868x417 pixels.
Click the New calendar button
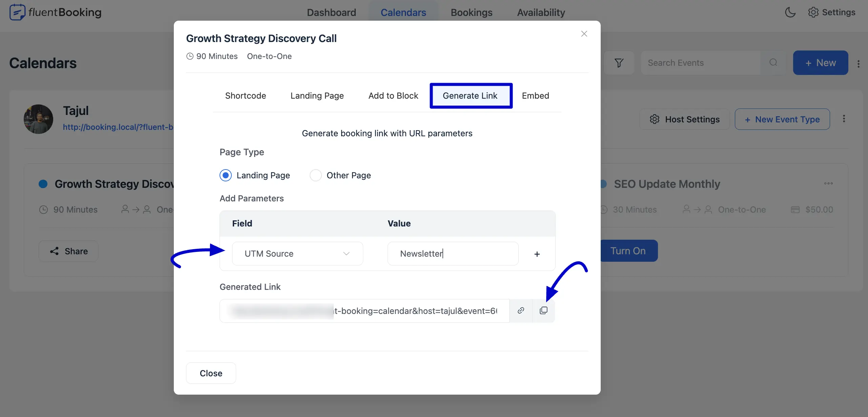pyautogui.click(x=821, y=63)
